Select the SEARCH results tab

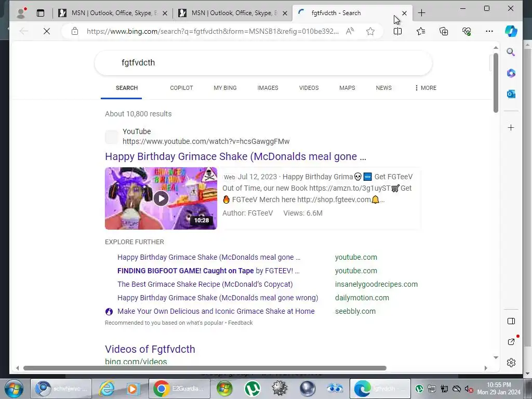[x=127, y=88]
